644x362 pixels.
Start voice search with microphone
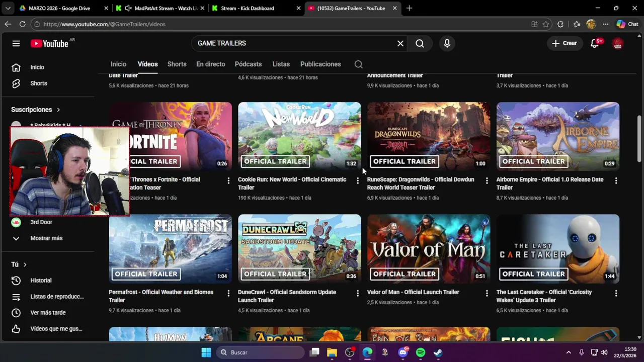447,43
